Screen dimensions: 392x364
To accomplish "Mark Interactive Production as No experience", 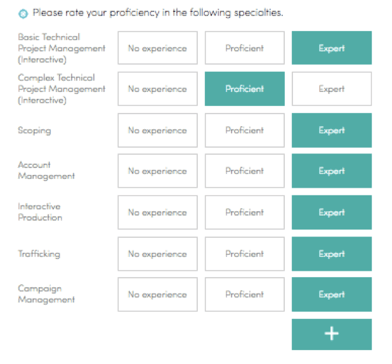I will 158,212.
